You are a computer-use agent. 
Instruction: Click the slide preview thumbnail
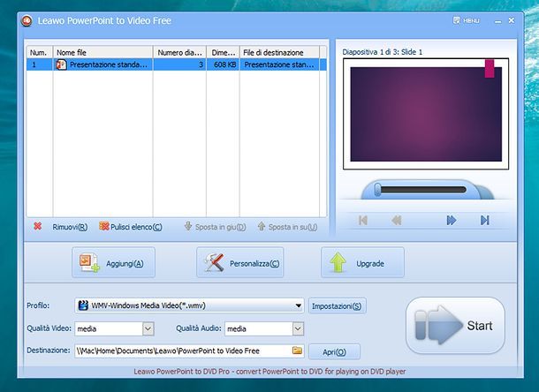coord(426,114)
